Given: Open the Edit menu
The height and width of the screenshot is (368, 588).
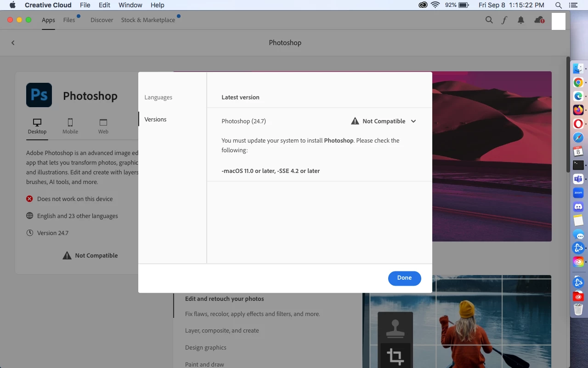Looking at the screenshot, I should pos(105,5).
